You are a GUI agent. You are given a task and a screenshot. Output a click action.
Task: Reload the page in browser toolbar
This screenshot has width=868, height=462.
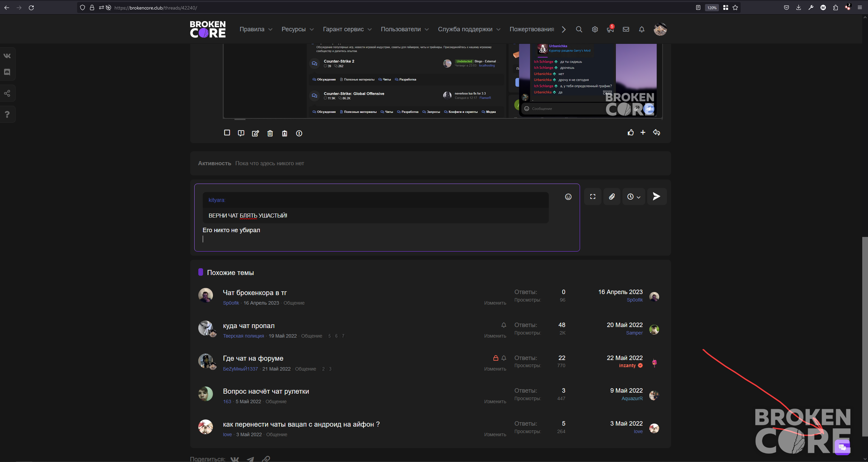coord(31,7)
